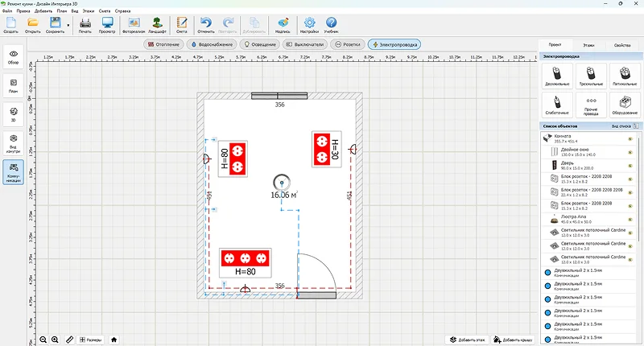Click the Дублировать icon
Screen dimensions: 644x346
(x=254, y=25)
